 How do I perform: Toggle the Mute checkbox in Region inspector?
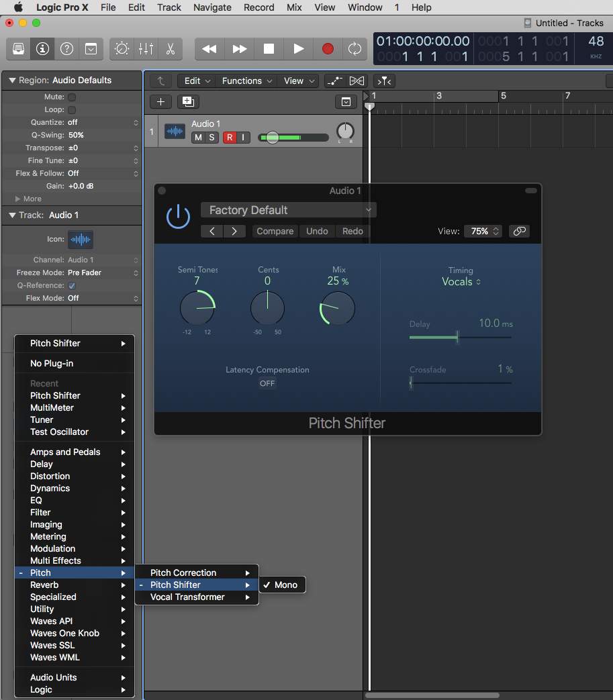(x=72, y=97)
